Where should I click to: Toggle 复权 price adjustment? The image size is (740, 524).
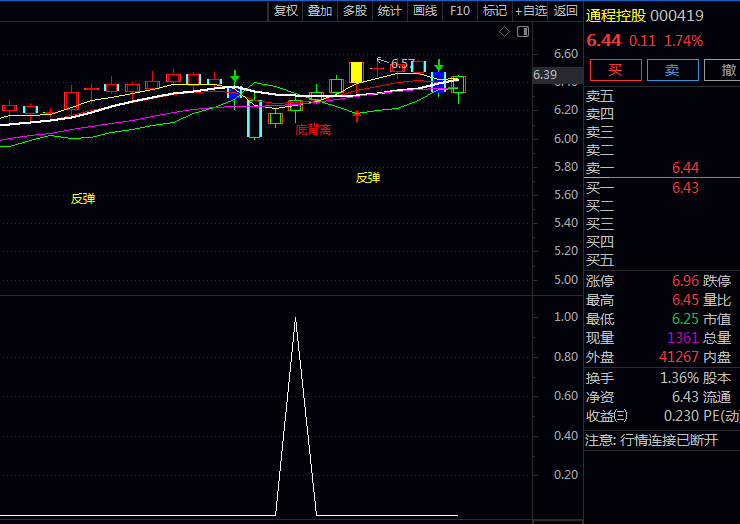point(286,11)
